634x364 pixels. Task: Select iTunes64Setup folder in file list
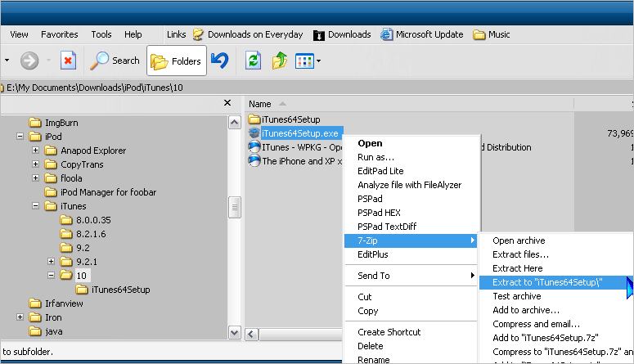284,119
